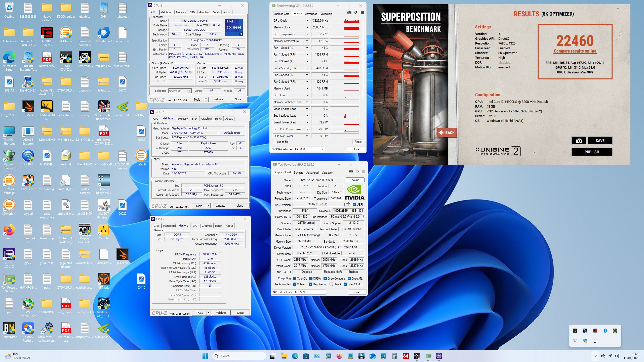Open the 3DMark desktop icon

(x=28, y=109)
